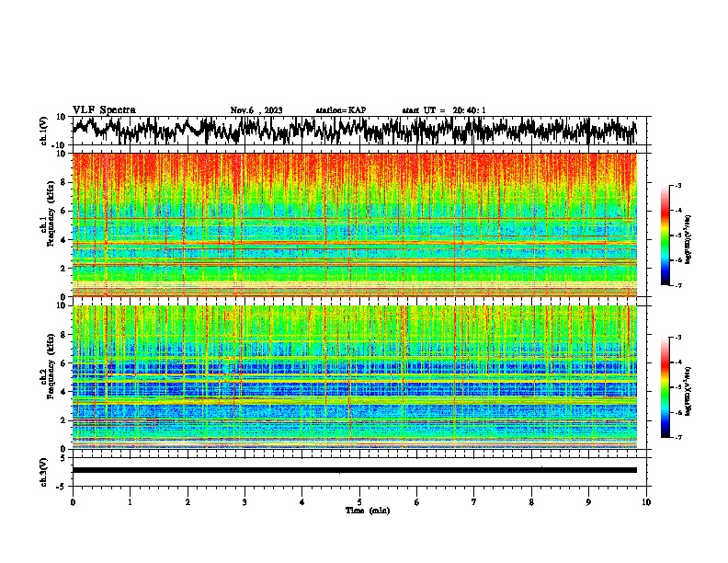Click the "10" tick on the time axis

coord(646,502)
